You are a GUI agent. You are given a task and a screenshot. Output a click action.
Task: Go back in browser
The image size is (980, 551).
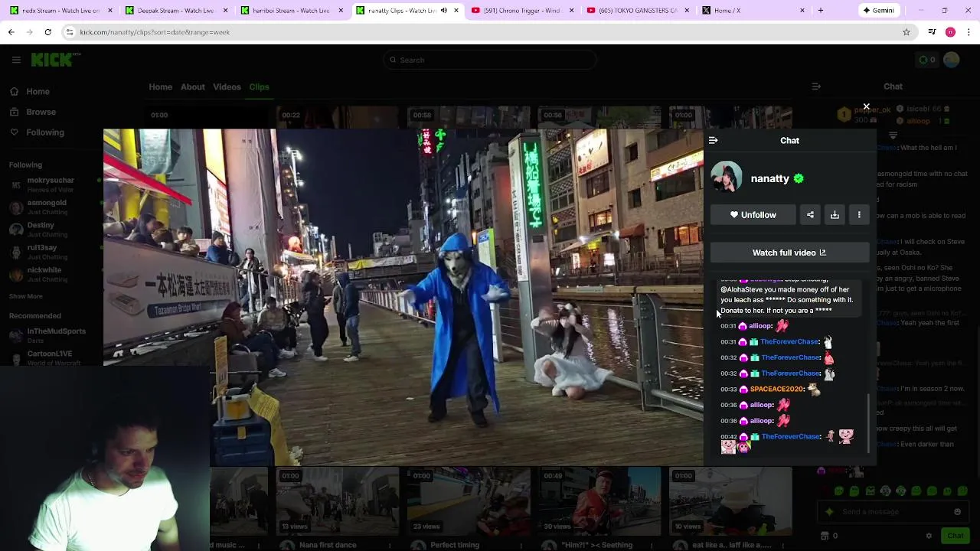tap(11, 32)
